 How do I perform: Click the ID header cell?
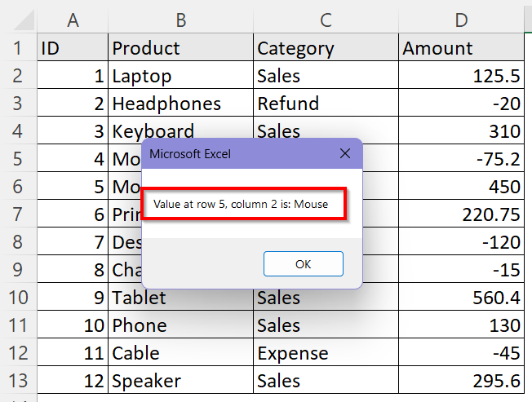(x=73, y=48)
